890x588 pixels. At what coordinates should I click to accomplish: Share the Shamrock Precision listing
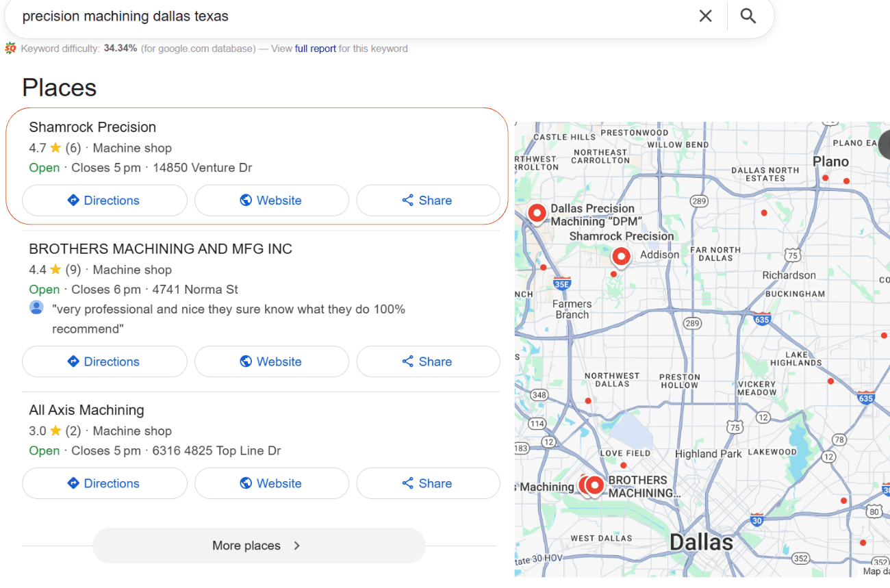point(428,201)
